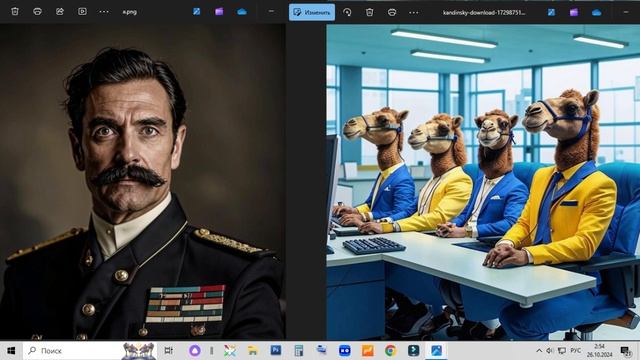Viewport: 640px width, 360px height.
Task: Open Calculator from the taskbar
Action: [x=299, y=351]
